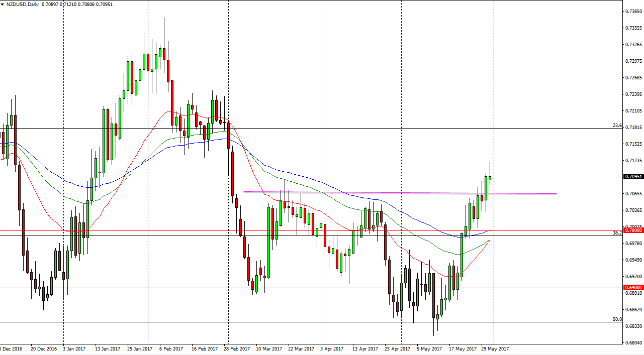
Task: Click the 5 May 2017 date label
Action: coord(429,348)
